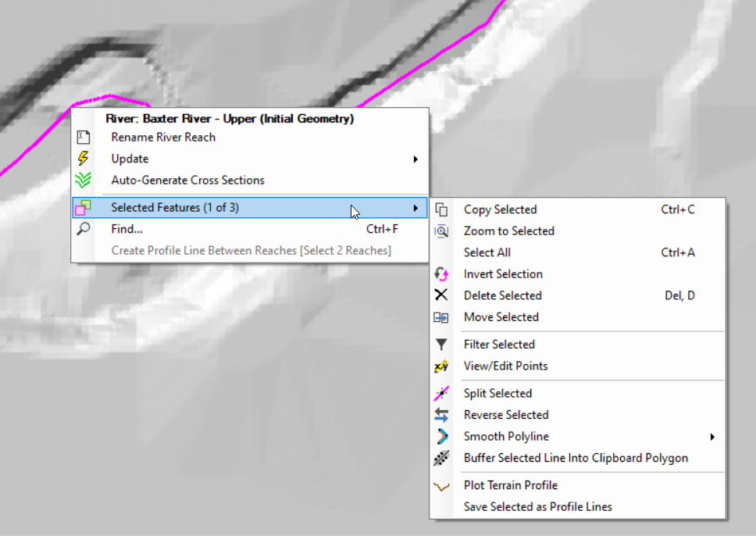Click the Split Selected icon
Image resolution: width=756 pixels, height=536 pixels.
click(441, 394)
